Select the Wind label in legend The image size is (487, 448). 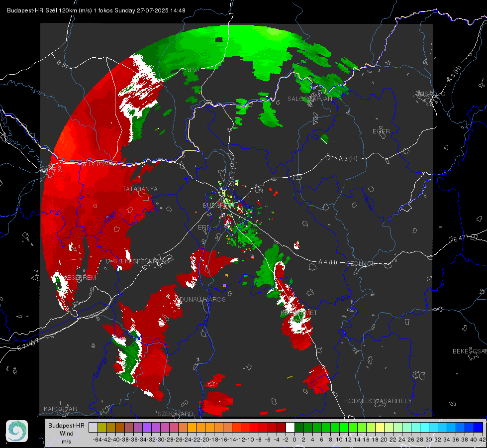tap(67, 434)
